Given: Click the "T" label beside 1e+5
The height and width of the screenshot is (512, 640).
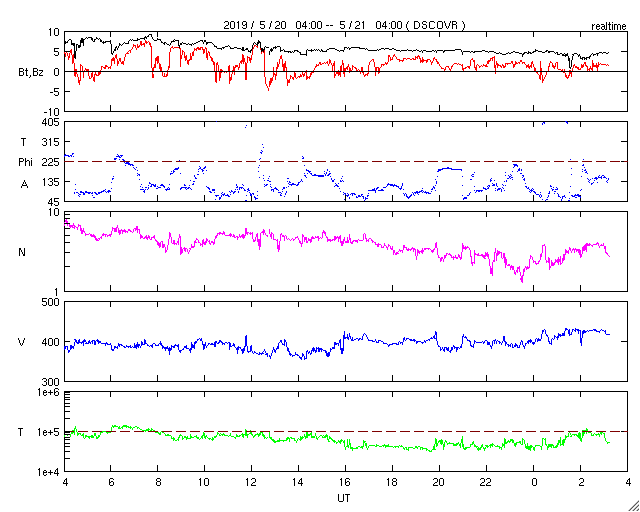Looking at the screenshot, I should (20, 432).
